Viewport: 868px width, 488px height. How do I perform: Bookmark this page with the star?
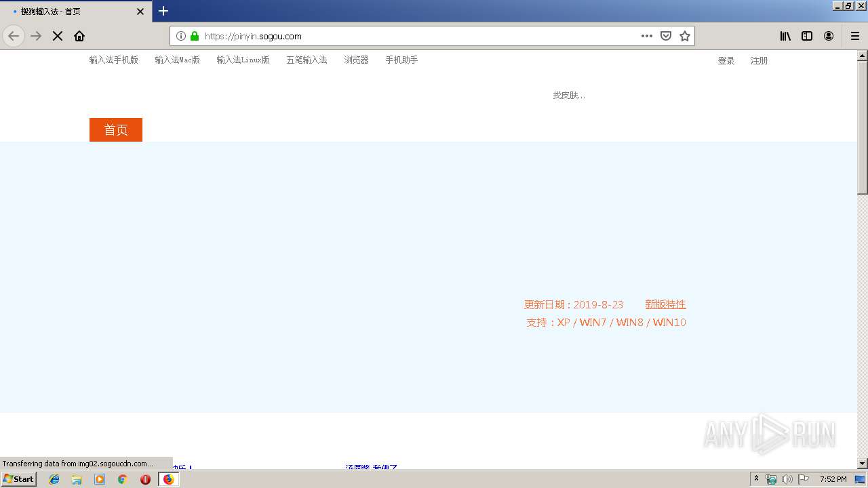tap(685, 36)
